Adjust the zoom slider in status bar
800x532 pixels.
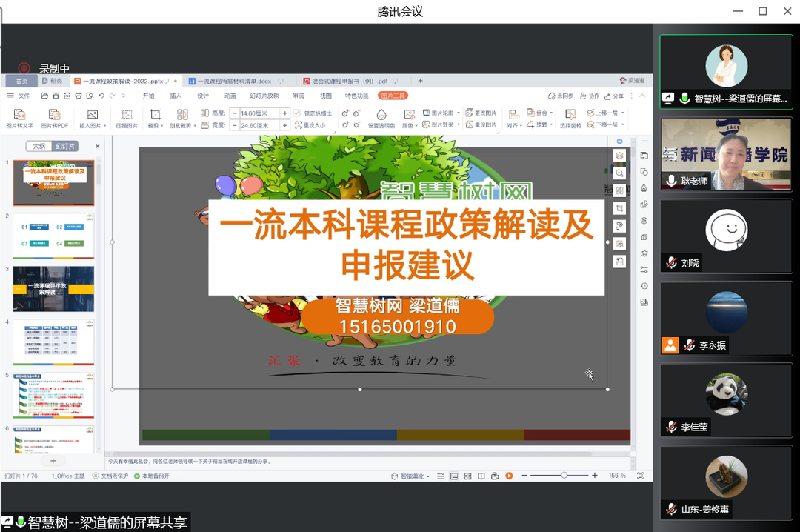tap(564, 475)
